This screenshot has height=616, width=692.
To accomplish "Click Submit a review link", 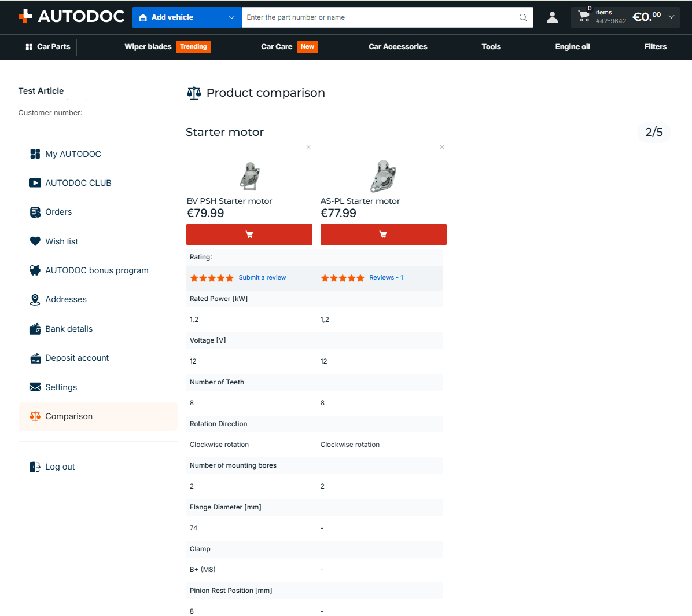I will (262, 277).
